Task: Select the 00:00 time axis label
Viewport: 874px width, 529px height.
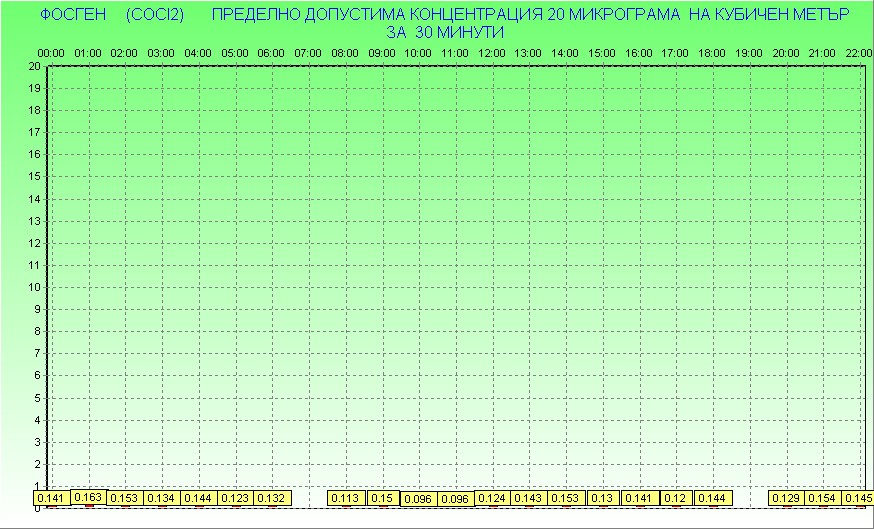Action: 51,53
